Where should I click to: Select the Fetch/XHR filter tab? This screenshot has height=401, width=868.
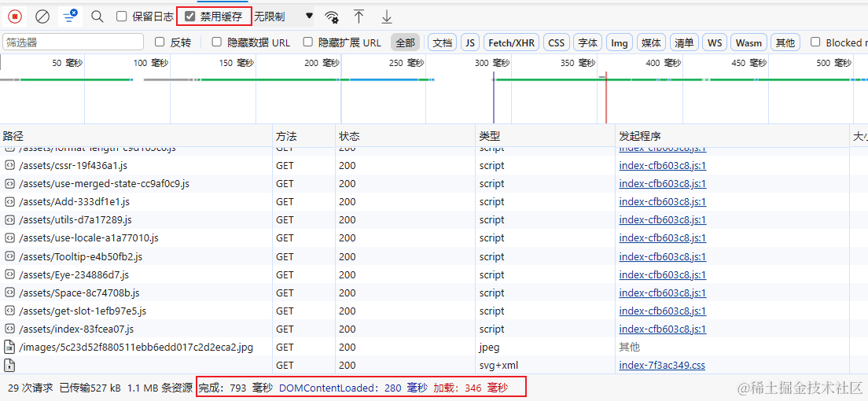pos(511,42)
